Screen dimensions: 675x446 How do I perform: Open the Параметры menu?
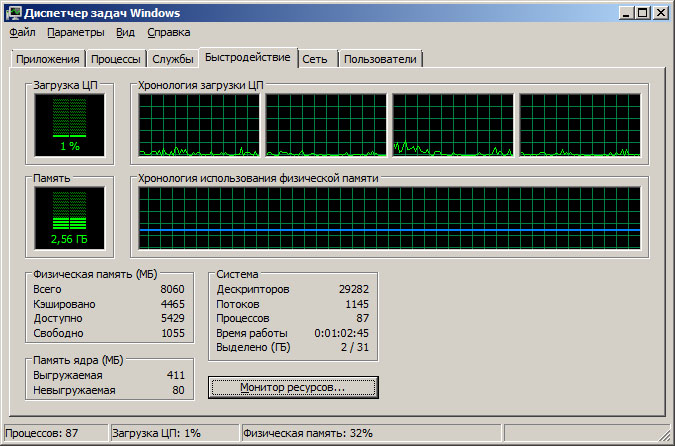point(76,33)
